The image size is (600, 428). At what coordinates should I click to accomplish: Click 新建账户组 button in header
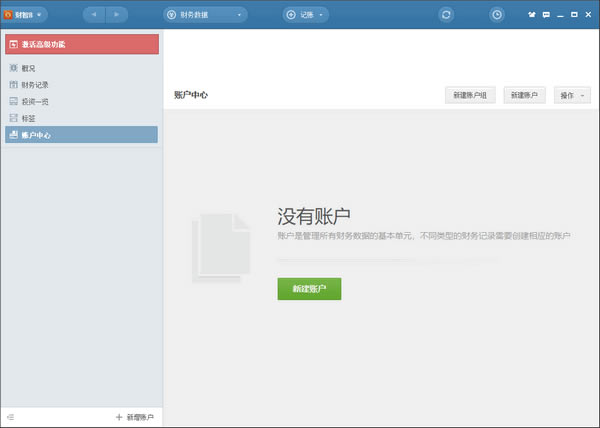click(470, 95)
